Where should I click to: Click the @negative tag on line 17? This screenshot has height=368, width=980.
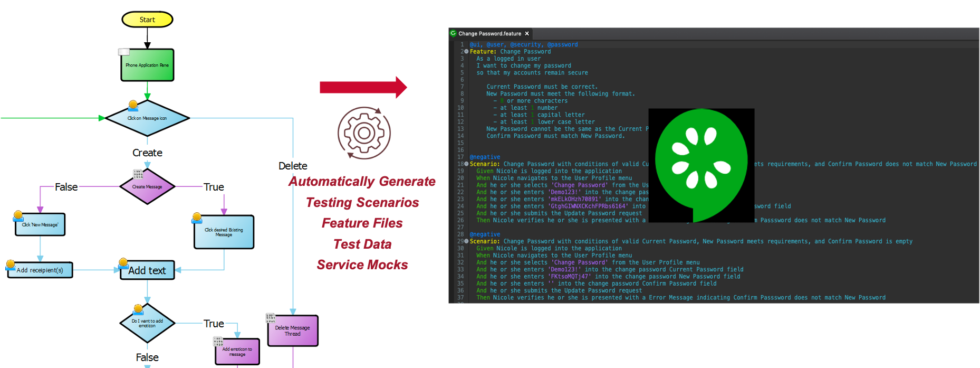[x=485, y=157]
